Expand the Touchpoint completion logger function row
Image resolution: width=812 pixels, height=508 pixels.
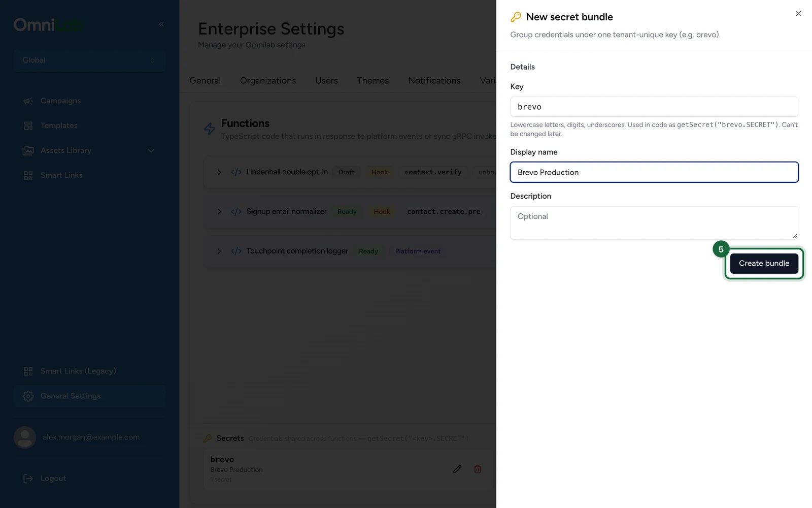click(x=219, y=251)
